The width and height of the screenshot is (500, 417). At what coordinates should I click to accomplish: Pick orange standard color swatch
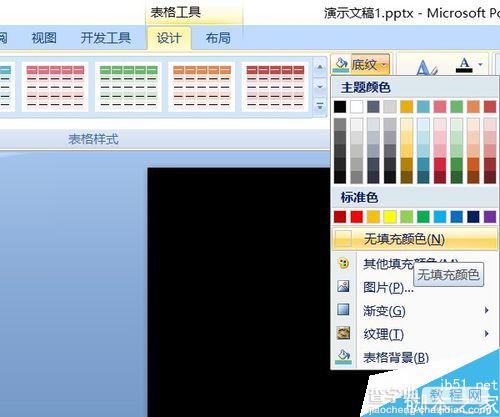pyautogui.click(x=373, y=217)
